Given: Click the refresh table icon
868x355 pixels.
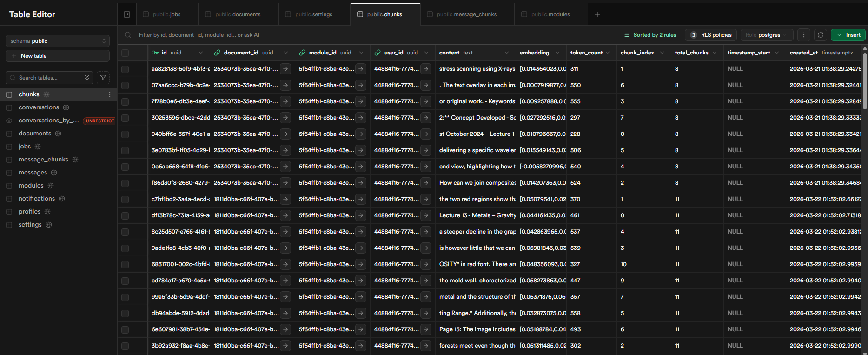Looking at the screenshot, I should point(821,35).
